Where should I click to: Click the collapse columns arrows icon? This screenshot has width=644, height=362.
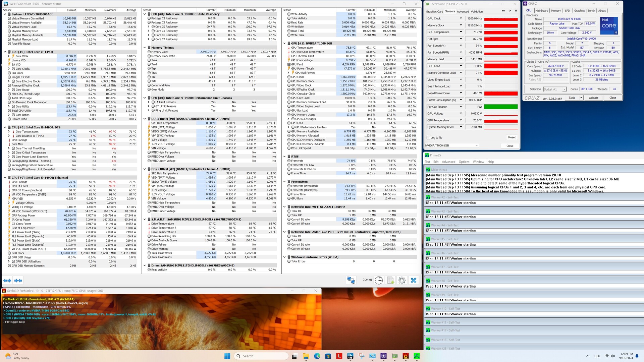point(18,280)
